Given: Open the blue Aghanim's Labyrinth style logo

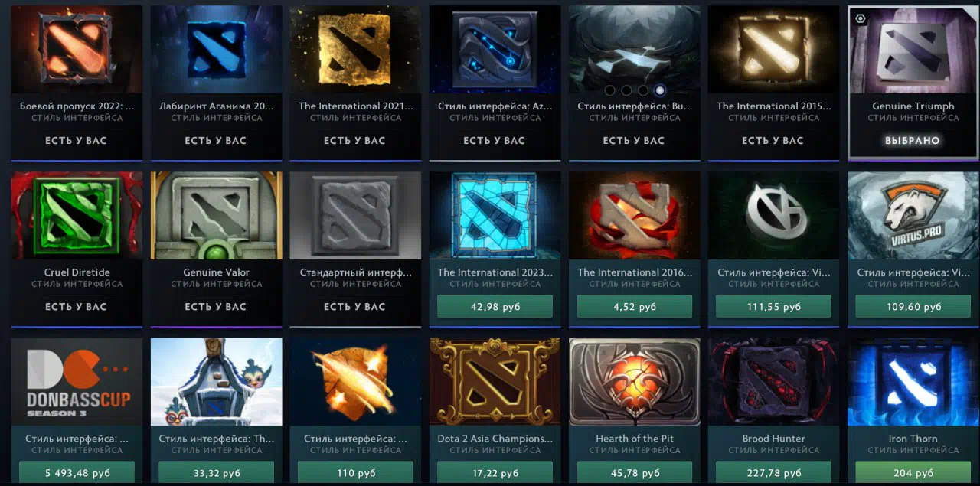Looking at the screenshot, I should tap(216, 49).
